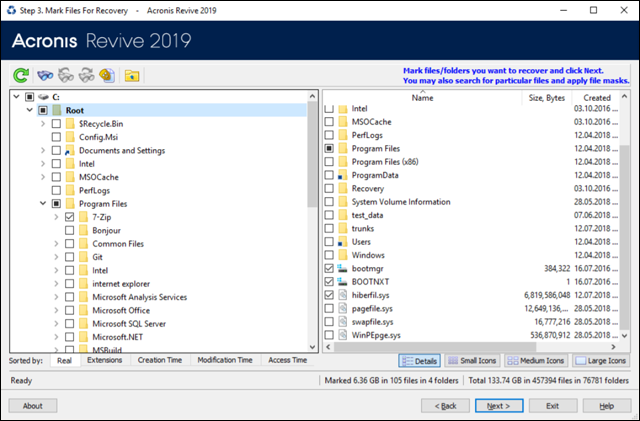Viewport: 640px width, 421px height.
Task: Click the Recovery folder icon in list
Action: 343,188
